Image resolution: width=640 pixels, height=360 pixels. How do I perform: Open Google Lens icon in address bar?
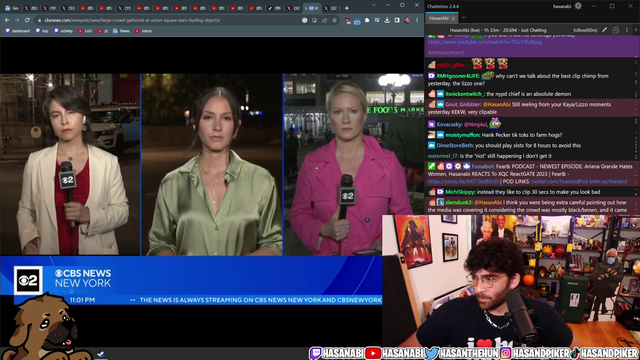pos(304,20)
